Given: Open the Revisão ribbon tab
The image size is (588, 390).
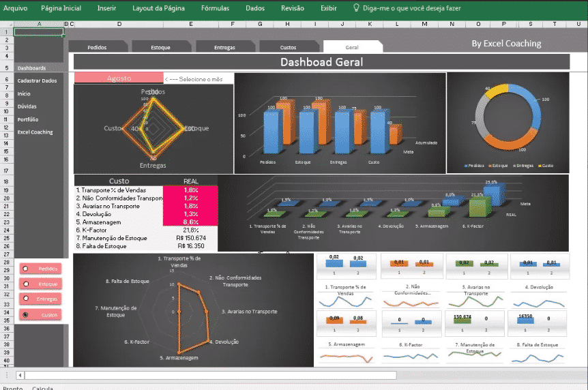Looking at the screenshot, I should click(292, 8).
